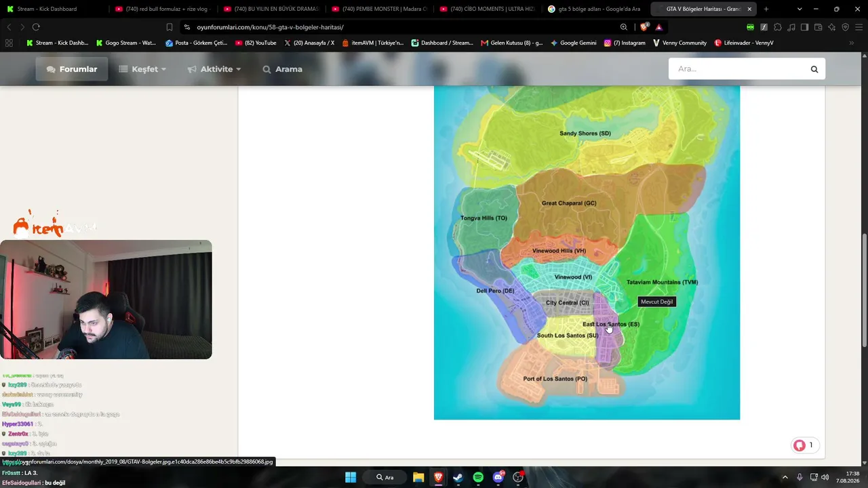Open the Stream - Kick Dashboard bookmark
This screenshot has width=868, height=488.
[x=57, y=43]
